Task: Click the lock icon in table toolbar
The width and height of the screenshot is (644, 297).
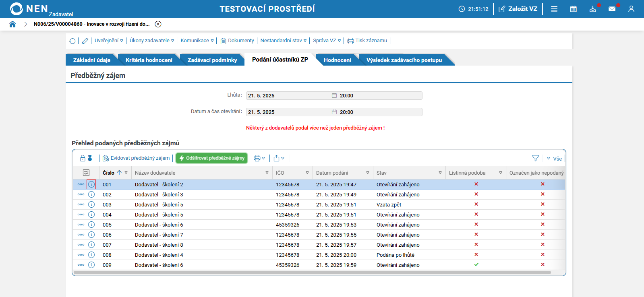Action: point(83,158)
